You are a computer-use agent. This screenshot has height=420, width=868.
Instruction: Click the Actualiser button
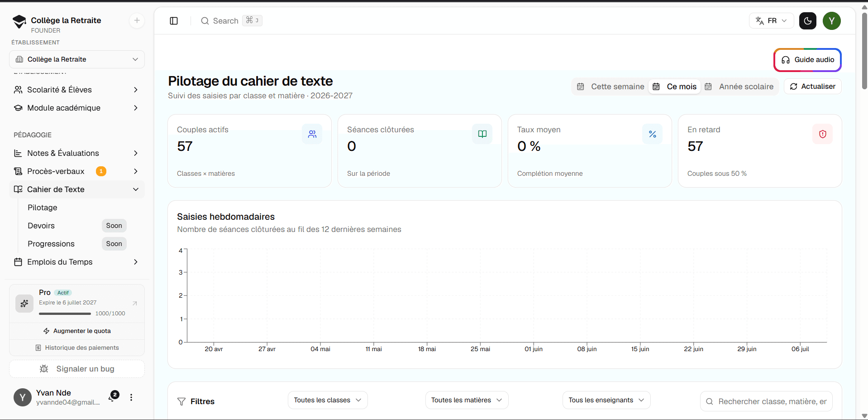click(813, 87)
